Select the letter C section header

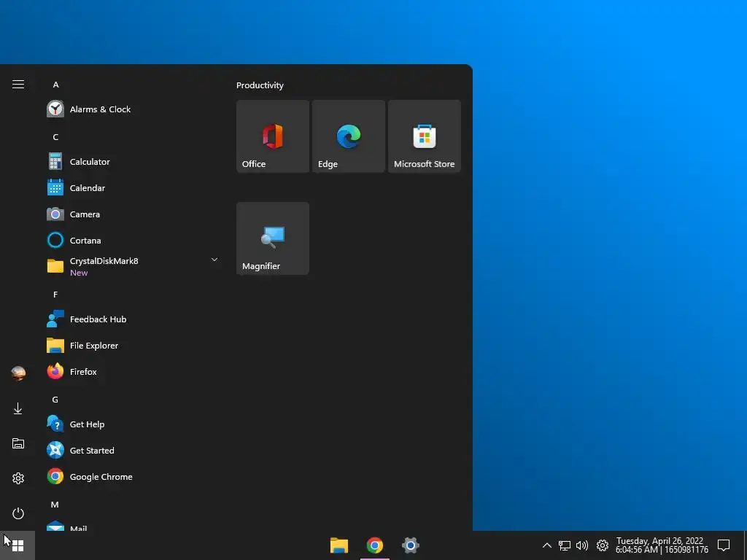[55, 137]
